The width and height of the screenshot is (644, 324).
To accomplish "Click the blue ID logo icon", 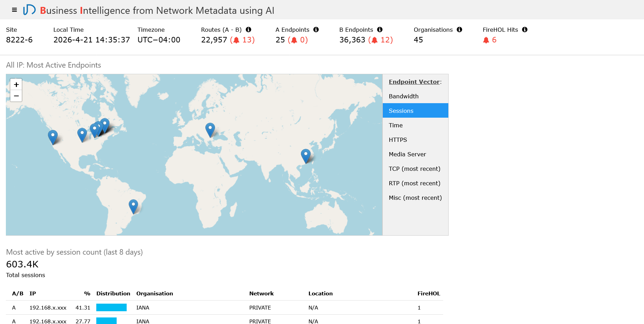I will (x=29, y=10).
